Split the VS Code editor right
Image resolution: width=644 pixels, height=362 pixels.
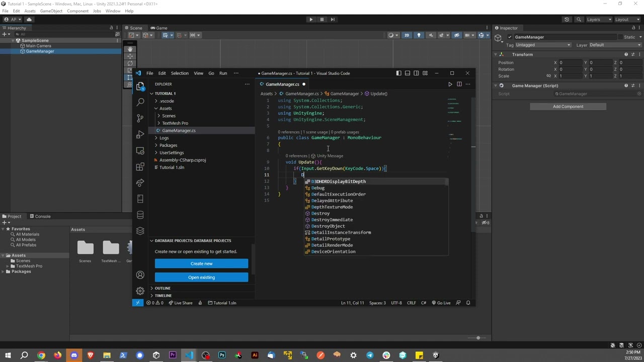point(459,84)
